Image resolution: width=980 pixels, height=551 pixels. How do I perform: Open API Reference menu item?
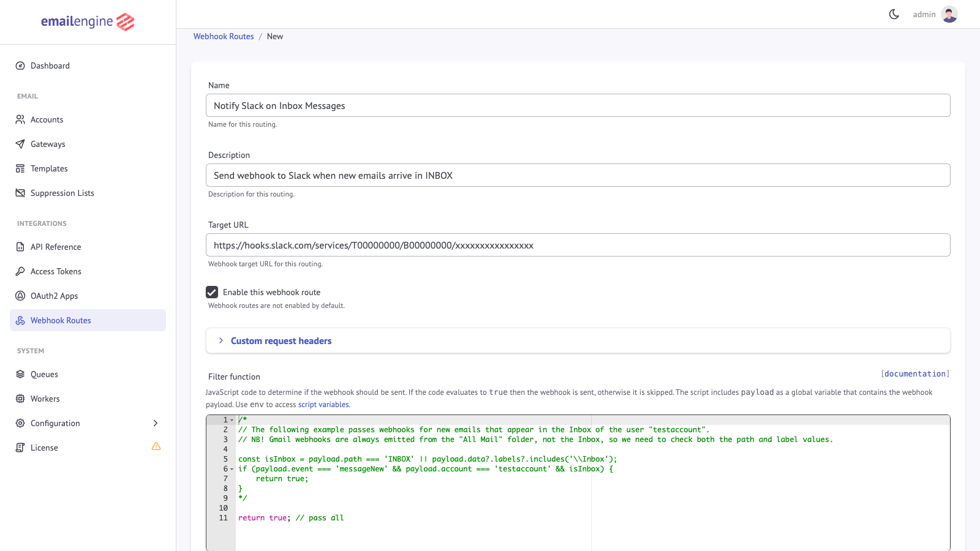click(88, 247)
